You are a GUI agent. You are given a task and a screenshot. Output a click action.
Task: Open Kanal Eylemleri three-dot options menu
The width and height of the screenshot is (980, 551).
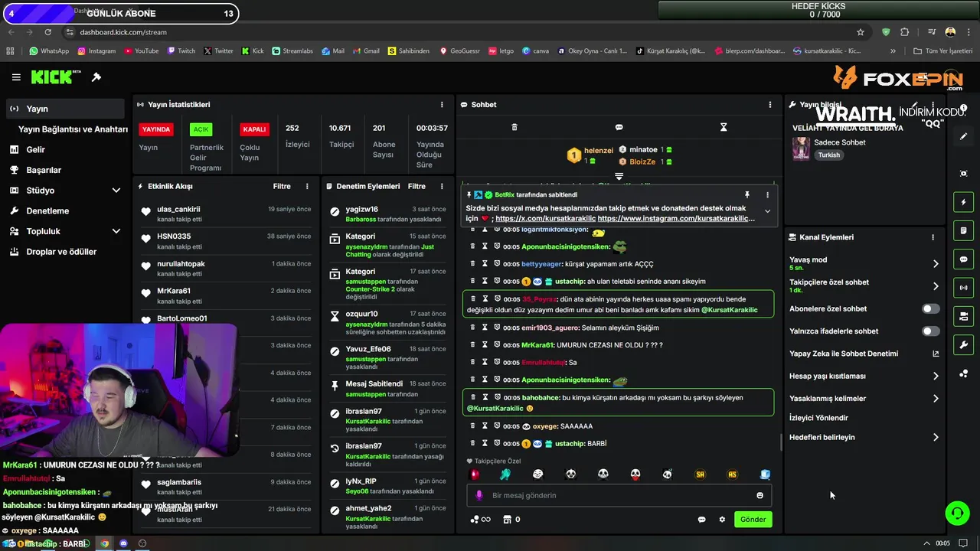(x=933, y=237)
